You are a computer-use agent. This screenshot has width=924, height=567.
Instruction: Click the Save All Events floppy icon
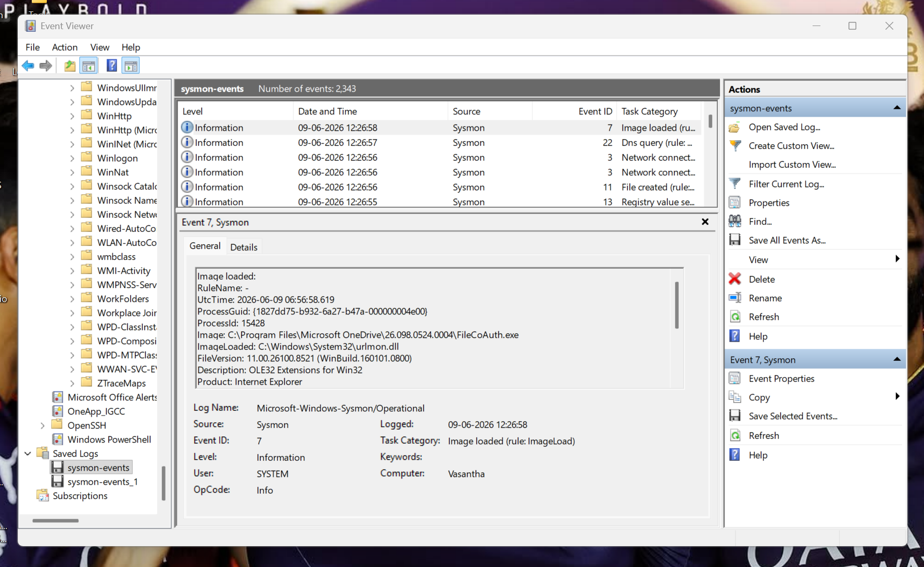pyautogui.click(x=735, y=240)
